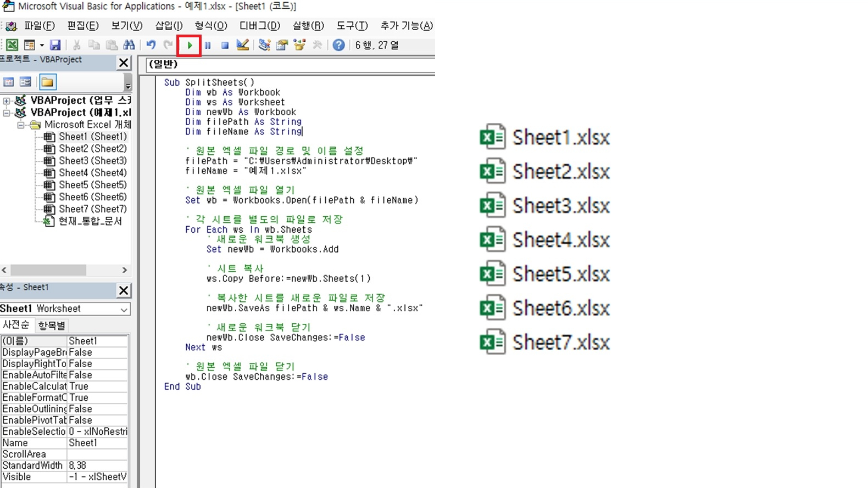
Task: Select Sheet7 (Sheet7) in project tree
Action: (x=92, y=209)
